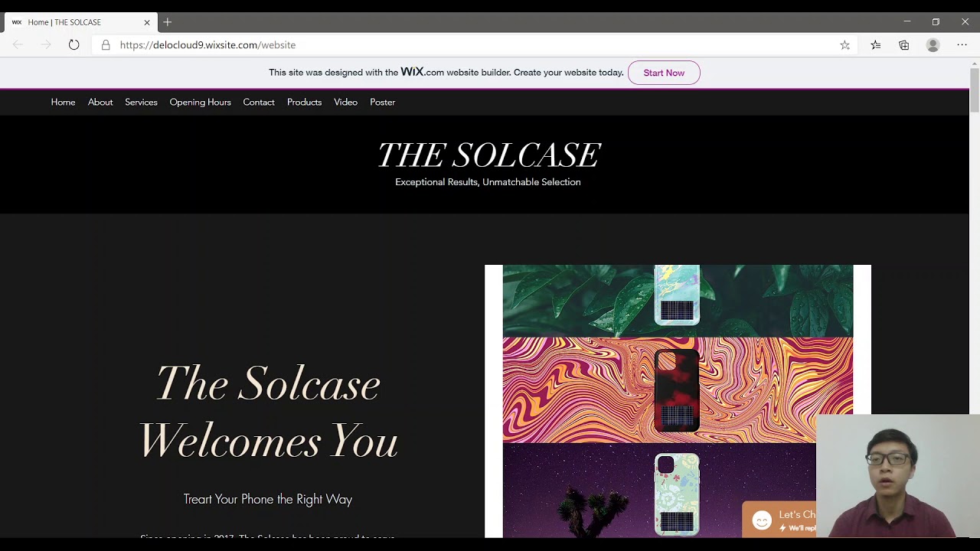Screen dimensions: 980x551
Task: Click the vertical page scrollbar thumb
Action: tap(975, 90)
